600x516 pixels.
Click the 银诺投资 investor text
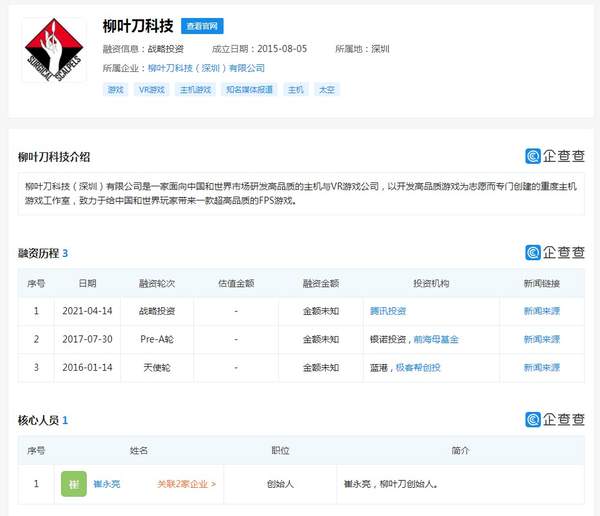388,339
